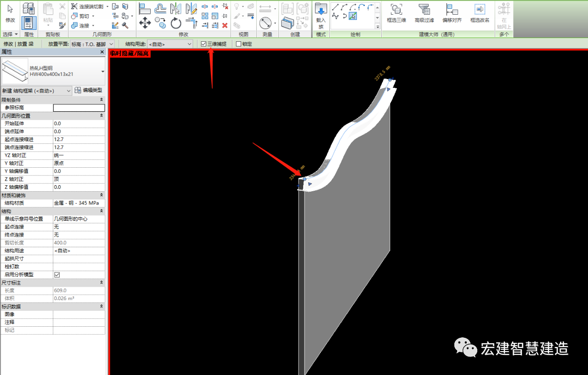Screen dimensions: 588x375
Task: Toggle the 属性 properties palette button
Action: [29, 23]
